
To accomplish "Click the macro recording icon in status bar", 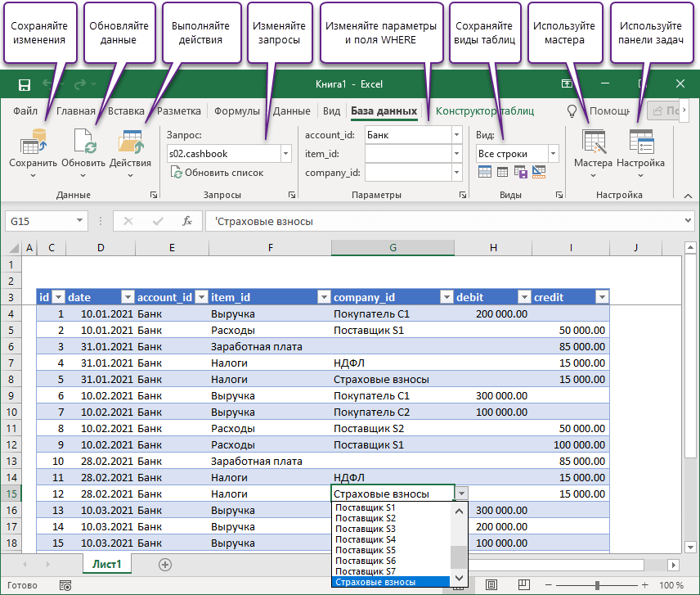I will pos(65,585).
